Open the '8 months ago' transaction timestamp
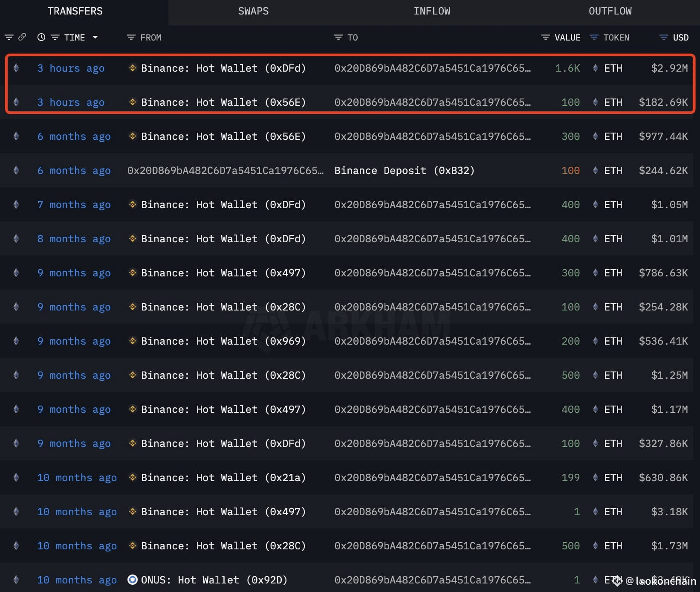 click(x=74, y=239)
